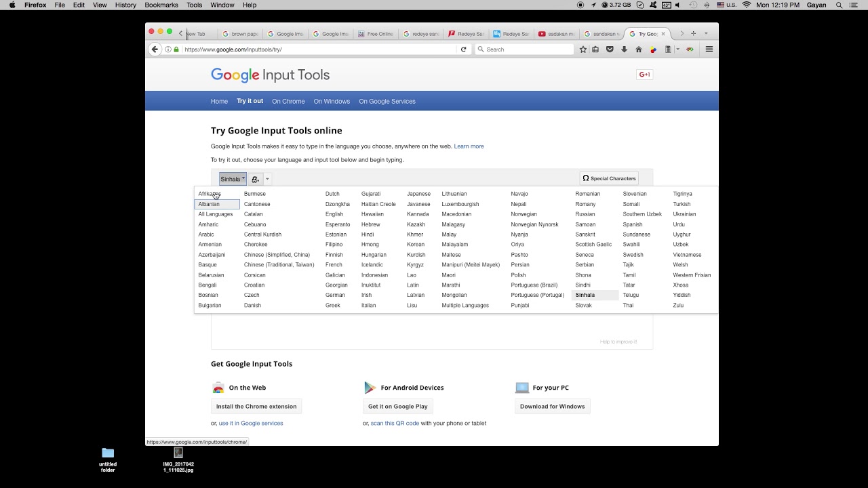Screen dimensions: 868x488
Task: Click the G+1 button
Action: [x=644, y=75]
